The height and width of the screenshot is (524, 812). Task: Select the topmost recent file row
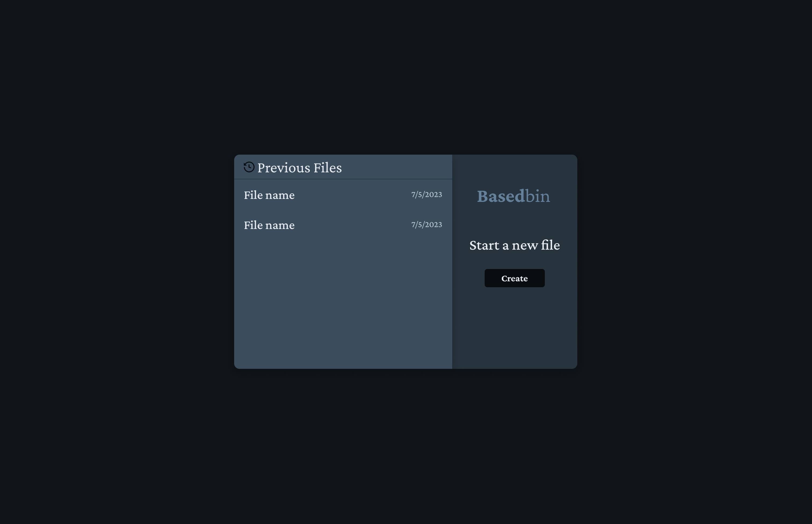coord(340,195)
